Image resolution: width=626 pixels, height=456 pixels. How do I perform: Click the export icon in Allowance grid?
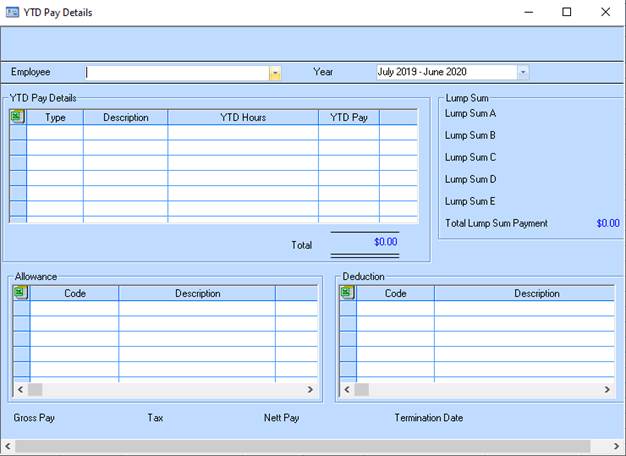pyautogui.click(x=20, y=293)
